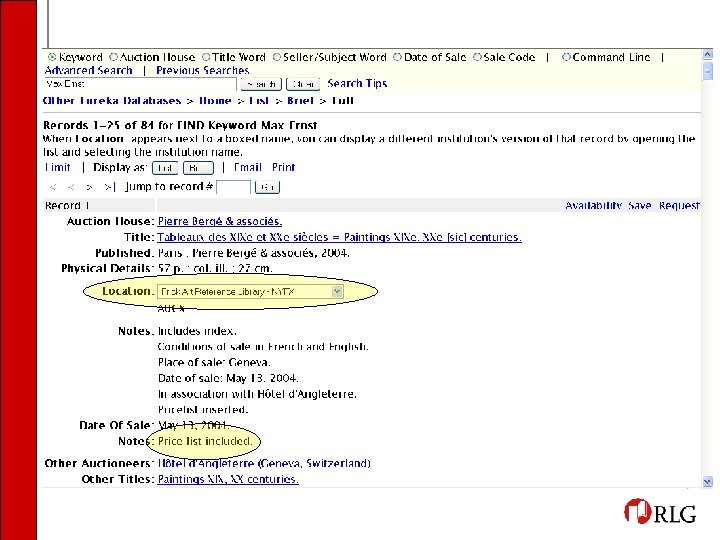The width and height of the screenshot is (720, 540).
Task: Click 'Price list included.' note text
Action: pyautogui.click(x=205, y=441)
